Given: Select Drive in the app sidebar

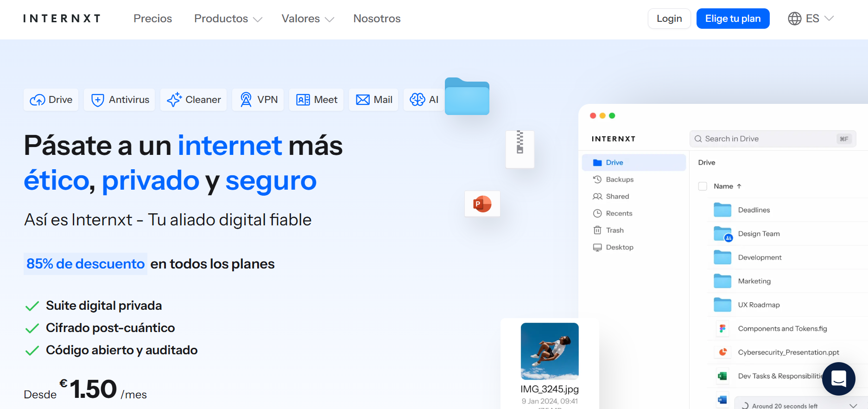Looking at the screenshot, I should pos(634,162).
